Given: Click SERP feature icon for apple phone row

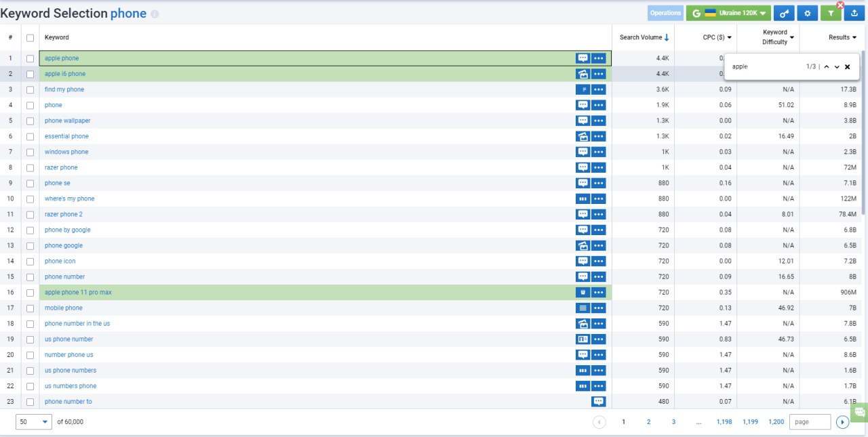Looking at the screenshot, I should click(x=583, y=58).
